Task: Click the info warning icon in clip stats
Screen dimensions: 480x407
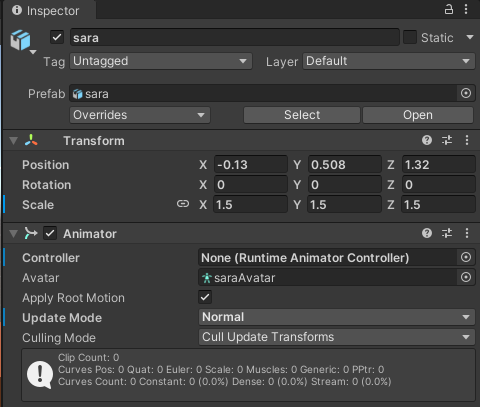Action: point(40,375)
